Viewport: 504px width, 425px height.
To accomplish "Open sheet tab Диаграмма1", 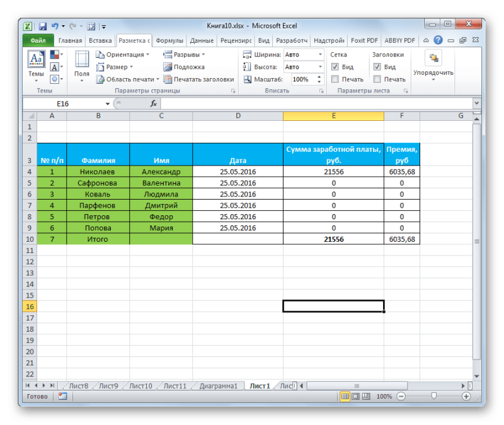I will pos(218,386).
